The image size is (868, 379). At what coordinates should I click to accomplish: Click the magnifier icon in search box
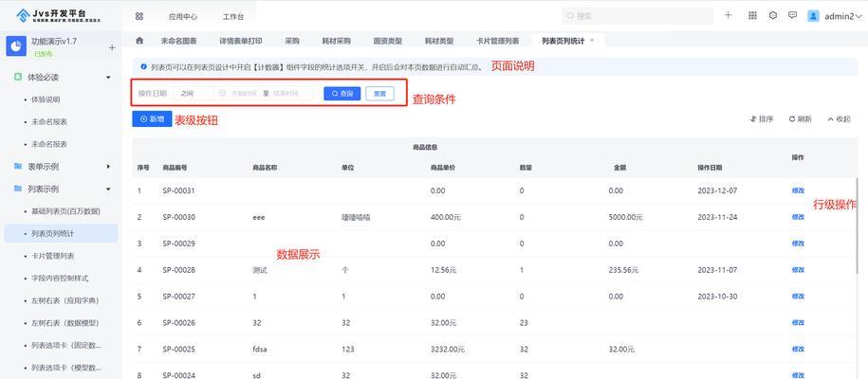570,16
